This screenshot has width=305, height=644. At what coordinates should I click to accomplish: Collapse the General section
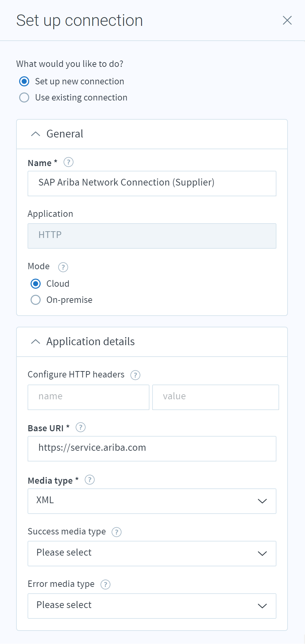[x=36, y=134]
